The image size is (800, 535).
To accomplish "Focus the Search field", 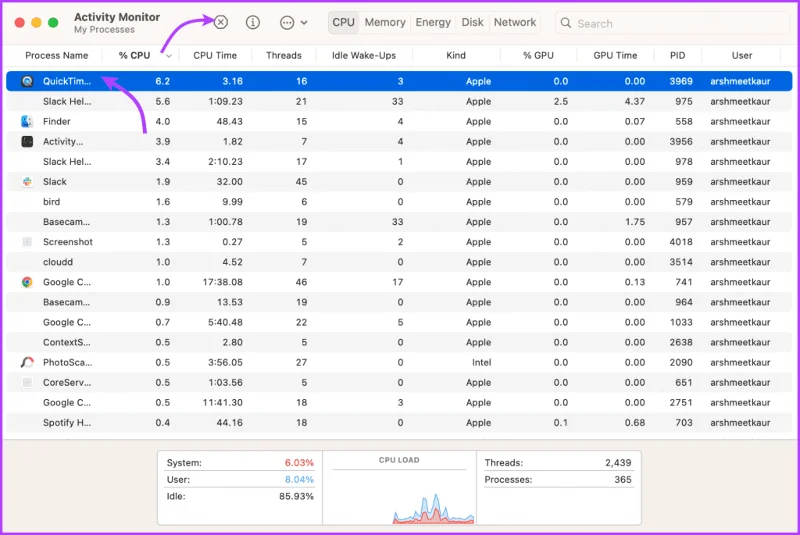I will pyautogui.click(x=672, y=23).
